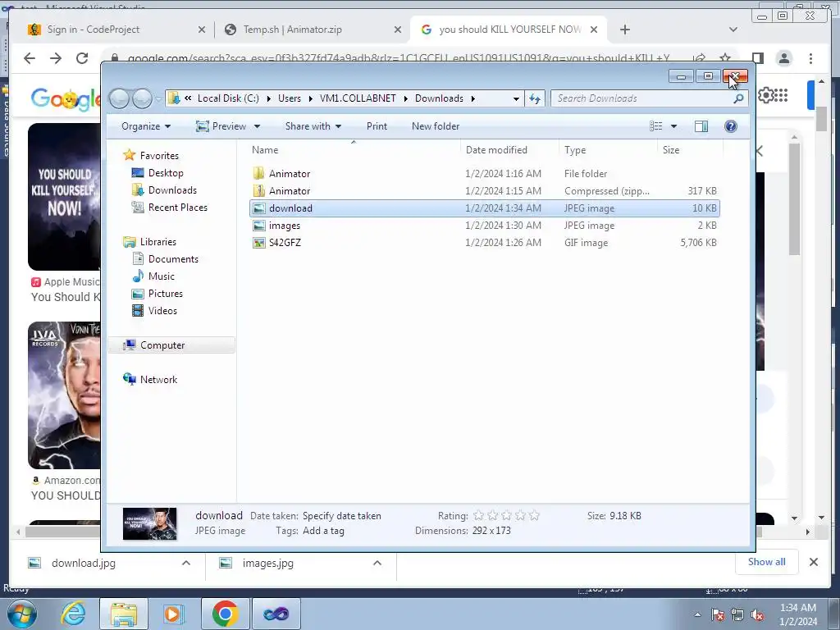Open Chrome profile avatar
Viewport: 840px width, 630px height.
tap(784, 58)
